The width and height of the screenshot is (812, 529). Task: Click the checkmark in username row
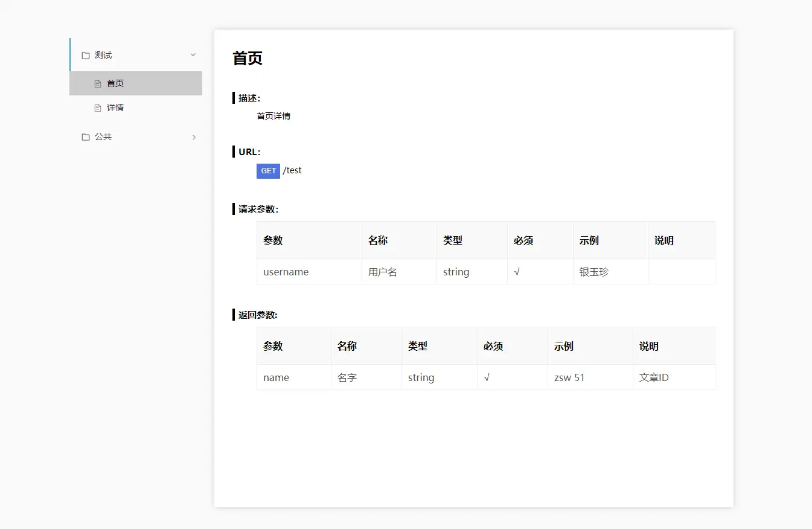[540, 272]
